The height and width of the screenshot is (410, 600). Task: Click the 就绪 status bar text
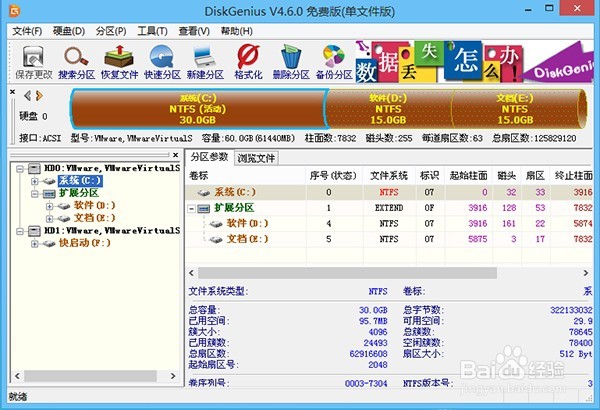click(x=18, y=397)
